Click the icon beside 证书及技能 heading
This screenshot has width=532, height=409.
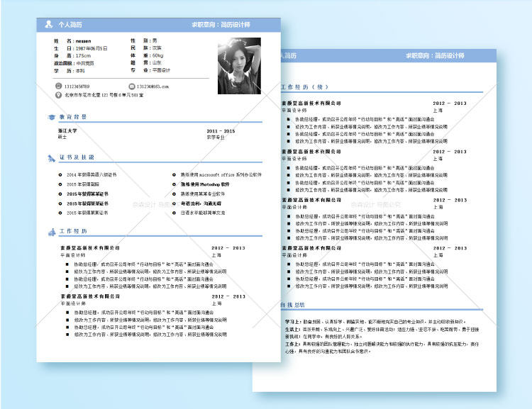coord(52,158)
